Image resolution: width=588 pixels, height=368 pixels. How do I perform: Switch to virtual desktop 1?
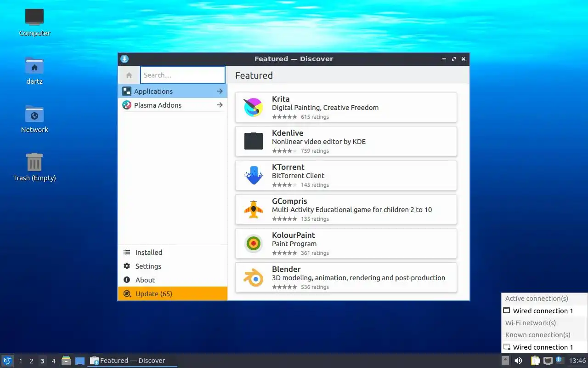click(20, 361)
